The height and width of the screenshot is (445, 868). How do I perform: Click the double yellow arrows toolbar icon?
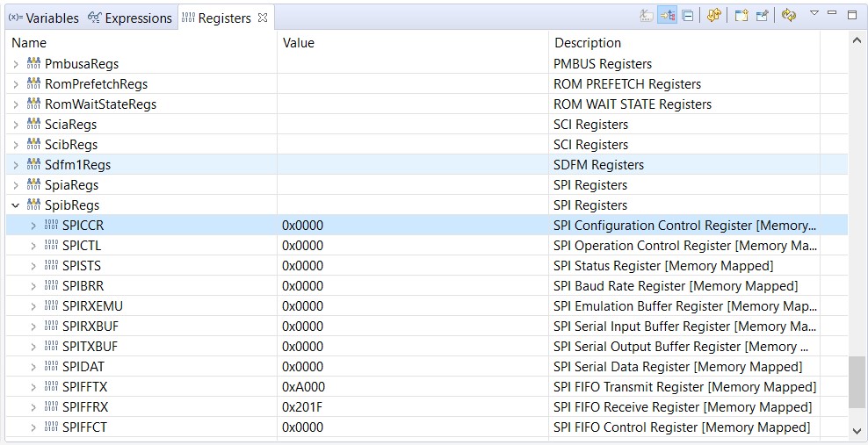(x=714, y=16)
